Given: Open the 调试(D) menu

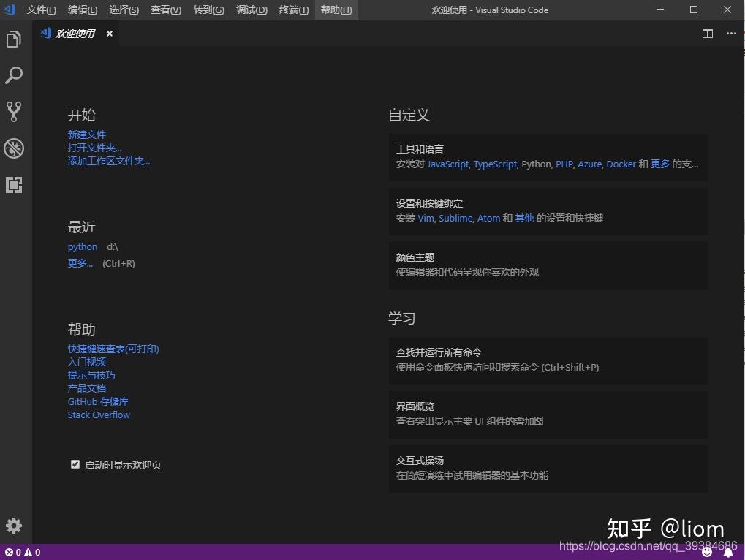Looking at the screenshot, I should click(252, 10).
